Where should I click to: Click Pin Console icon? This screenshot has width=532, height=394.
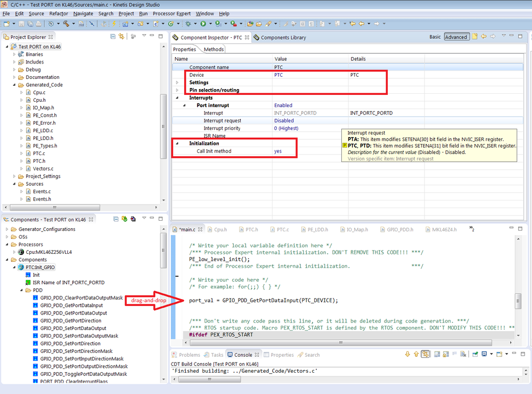pos(476,354)
